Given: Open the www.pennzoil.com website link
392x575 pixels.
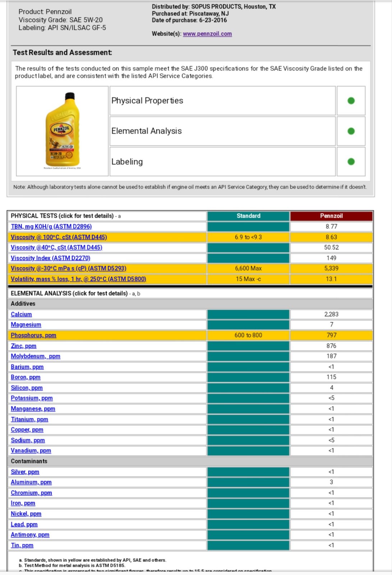Looking at the screenshot, I should pos(207,34).
